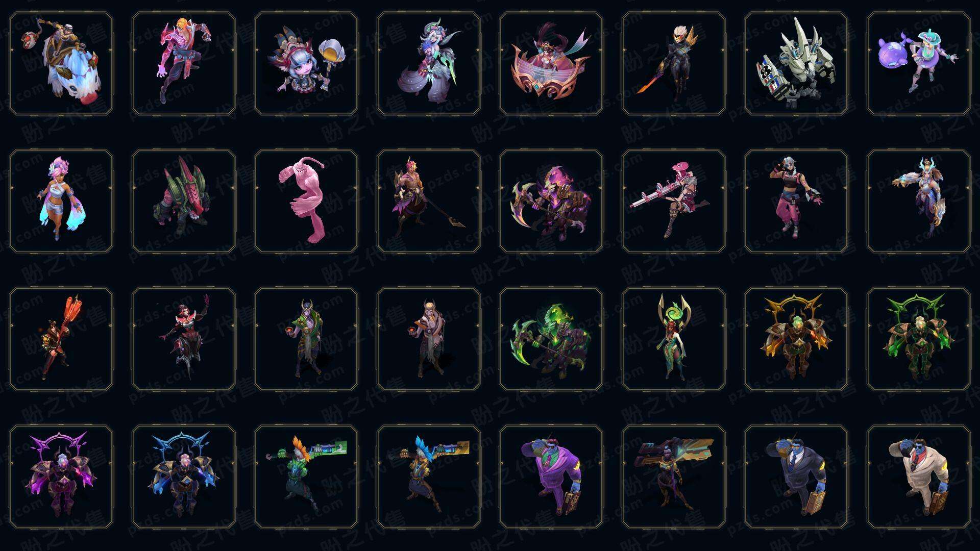The image size is (980, 551).
Task: Select the skin riding a white poro
Action: [61, 64]
